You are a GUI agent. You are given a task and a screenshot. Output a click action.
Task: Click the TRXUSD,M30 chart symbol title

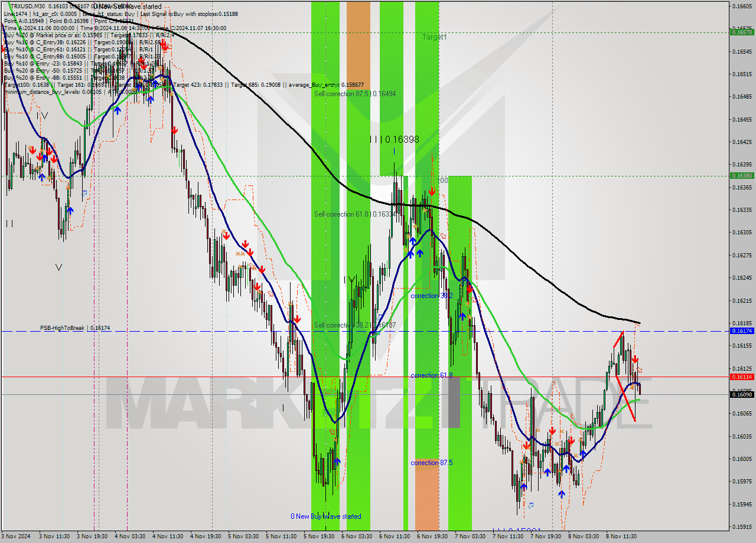point(28,6)
